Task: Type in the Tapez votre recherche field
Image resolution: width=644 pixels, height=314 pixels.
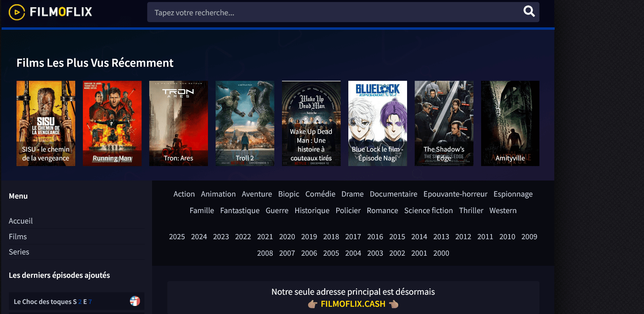Action: pyautogui.click(x=334, y=12)
